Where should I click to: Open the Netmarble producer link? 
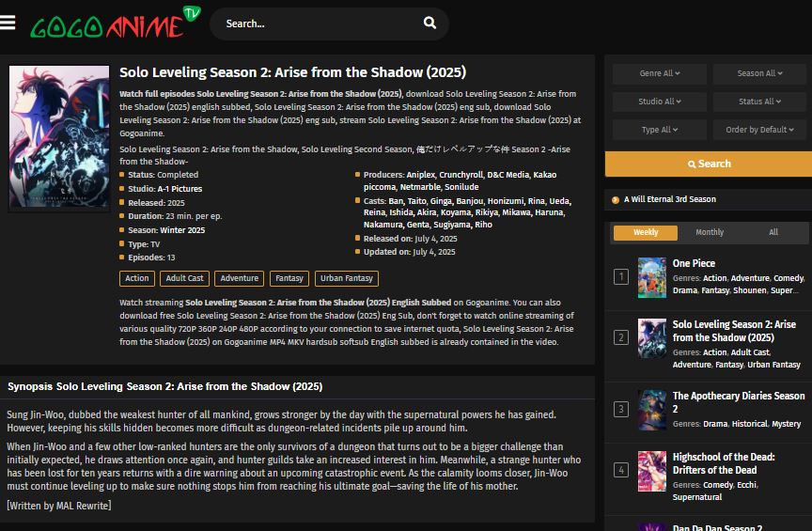419,187
